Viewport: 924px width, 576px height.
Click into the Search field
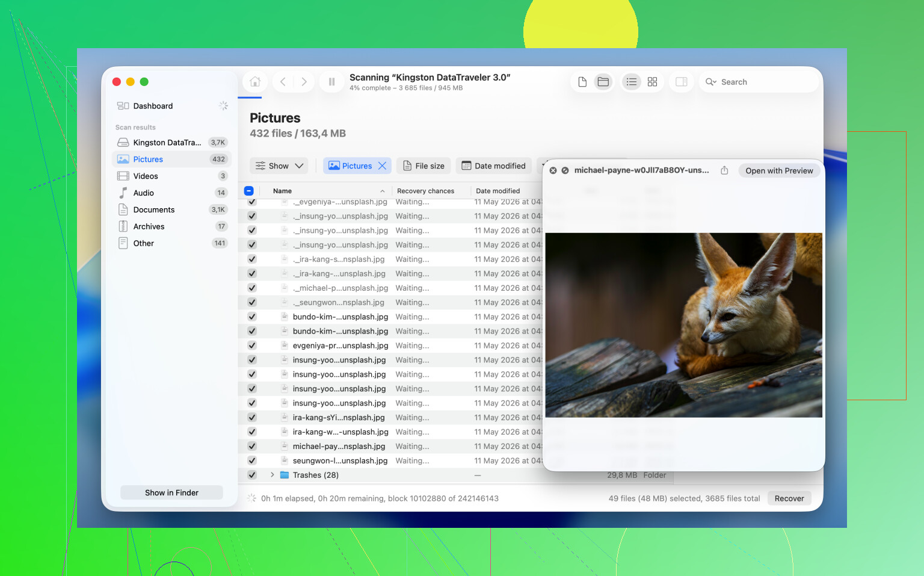coord(759,82)
